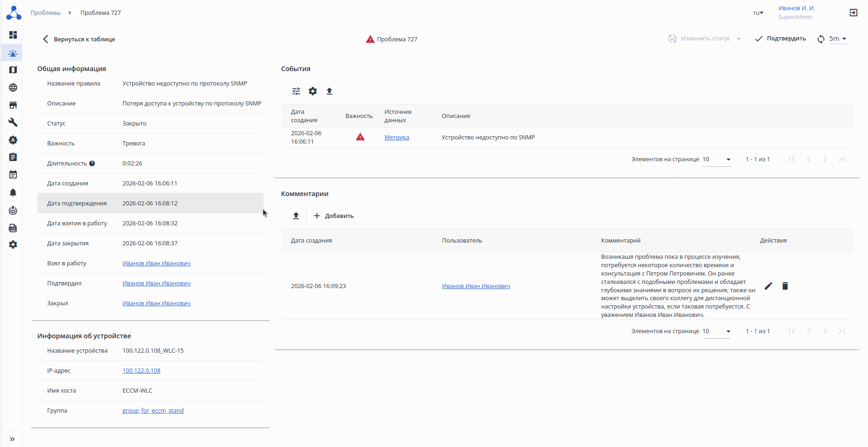
Task: Click the globe network icon in sidebar
Action: (13, 87)
